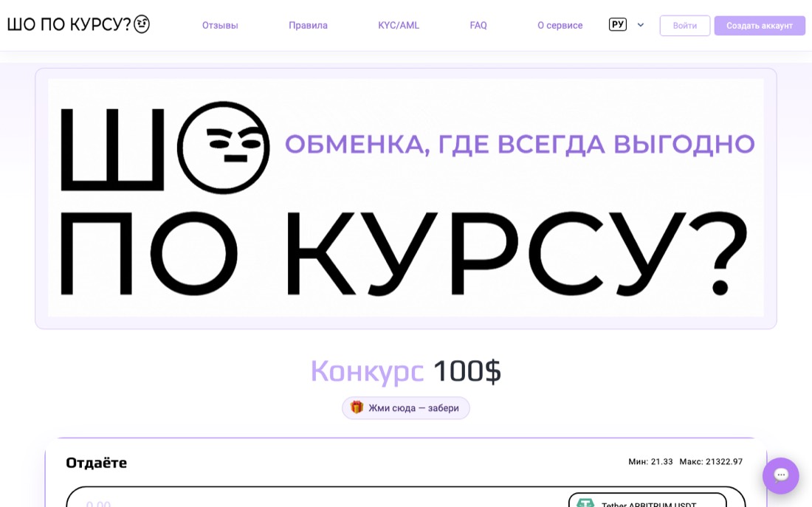Click the Мин: 21.33 value
The width and height of the screenshot is (812, 507).
650,461
